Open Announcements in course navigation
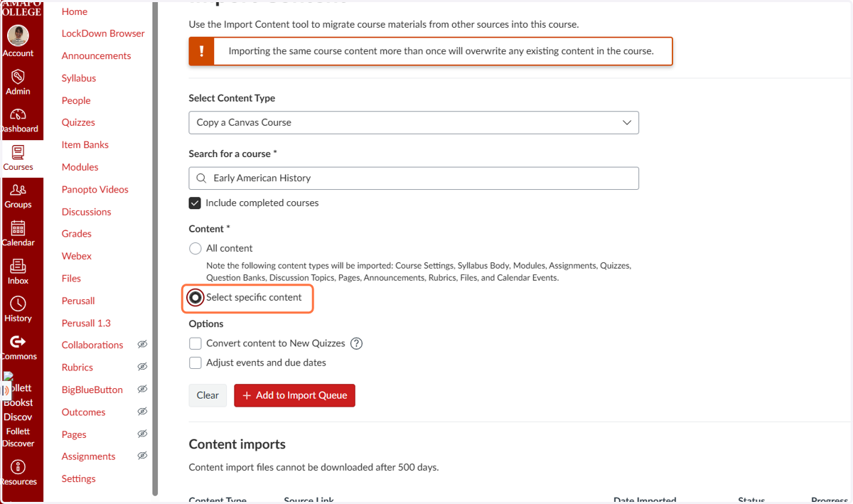The height and width of the screenshot is (504, 853). tap(96, 55)
